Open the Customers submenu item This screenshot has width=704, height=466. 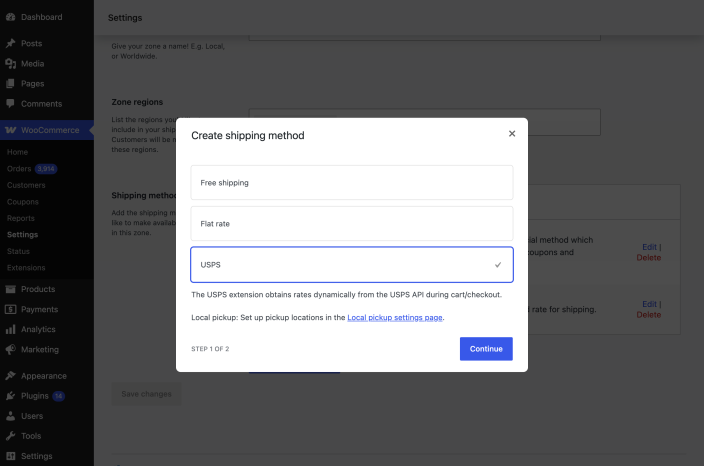tap(26, 185)
